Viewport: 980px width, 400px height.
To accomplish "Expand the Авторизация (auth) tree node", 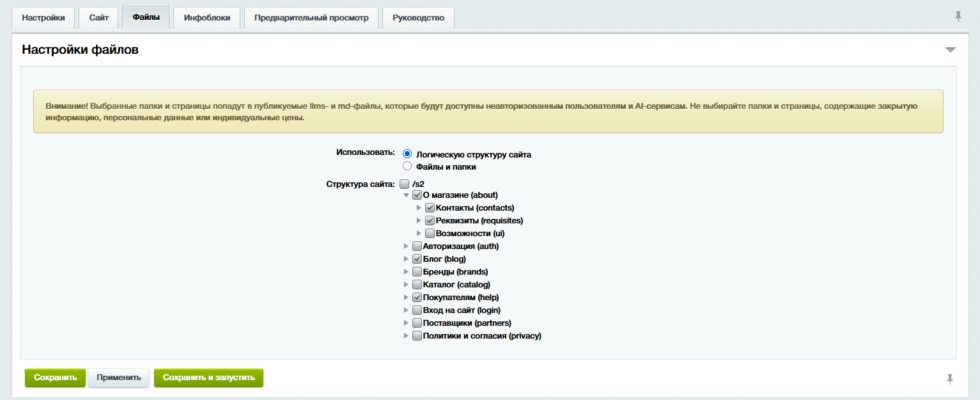I will pos(406,246).
